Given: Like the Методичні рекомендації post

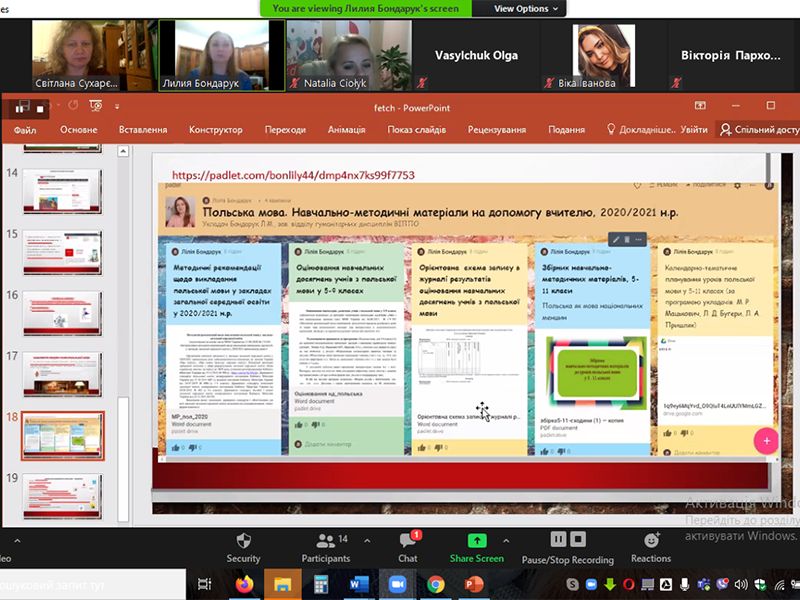Looking at the screenshot, I should point(176,447).
